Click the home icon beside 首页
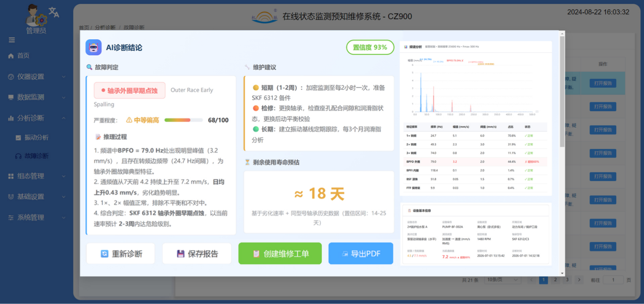This screenshot has height=304, width=644. click(x=11, y=56)
